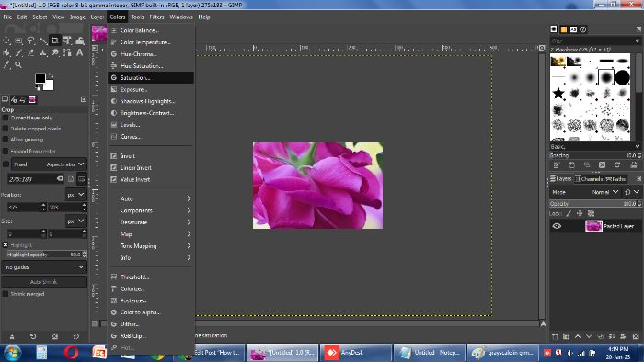Open Position units px dropdown
Image resolution: width=644 pixels, height=362 pixels.
click(76, 195)
